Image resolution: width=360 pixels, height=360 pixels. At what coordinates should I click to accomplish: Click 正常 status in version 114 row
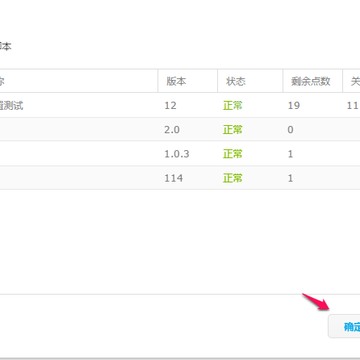point(233,178)
